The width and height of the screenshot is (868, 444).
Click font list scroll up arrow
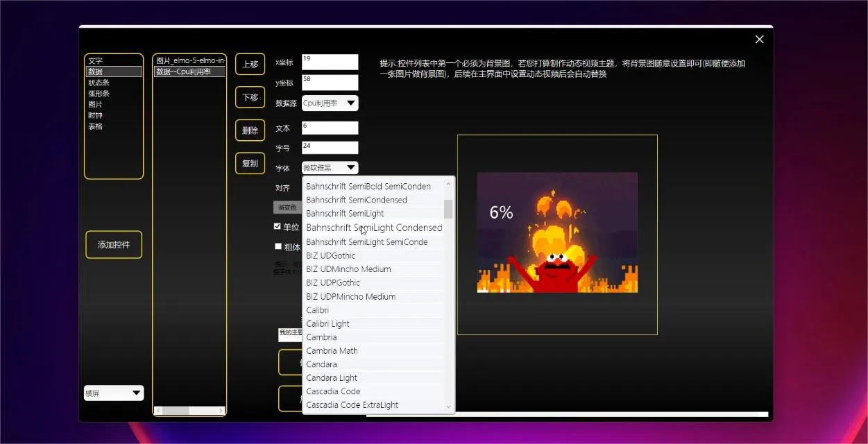448,184
